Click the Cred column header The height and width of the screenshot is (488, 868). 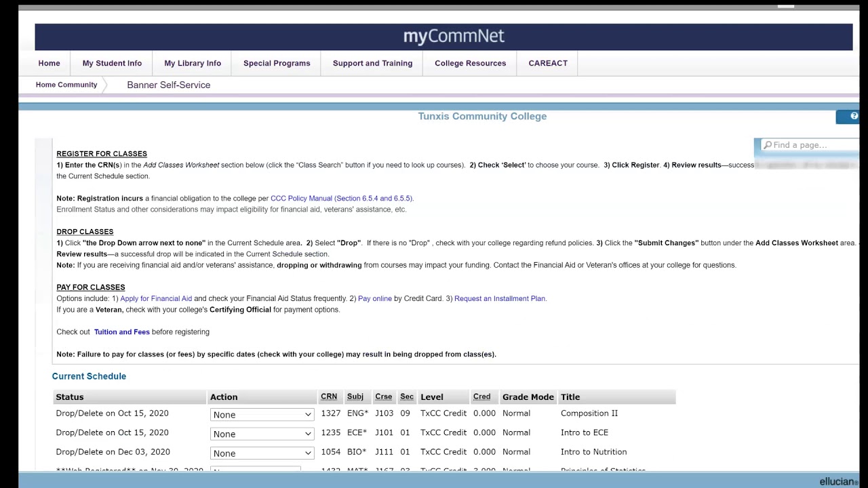pyautogui.click(x=482, y=396)
